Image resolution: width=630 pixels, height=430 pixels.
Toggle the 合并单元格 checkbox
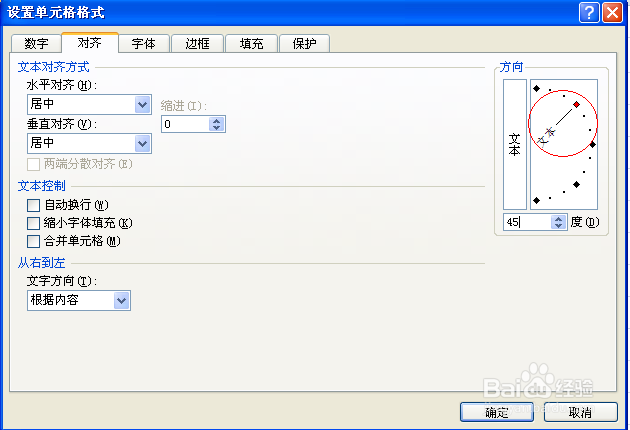(x=33, y=241)
